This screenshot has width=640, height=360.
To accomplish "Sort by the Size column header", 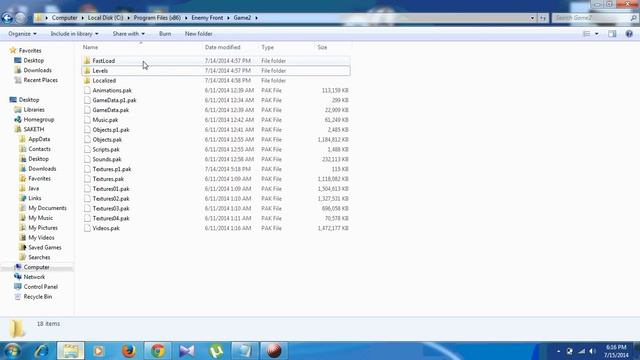I will [x=322, y=47].
